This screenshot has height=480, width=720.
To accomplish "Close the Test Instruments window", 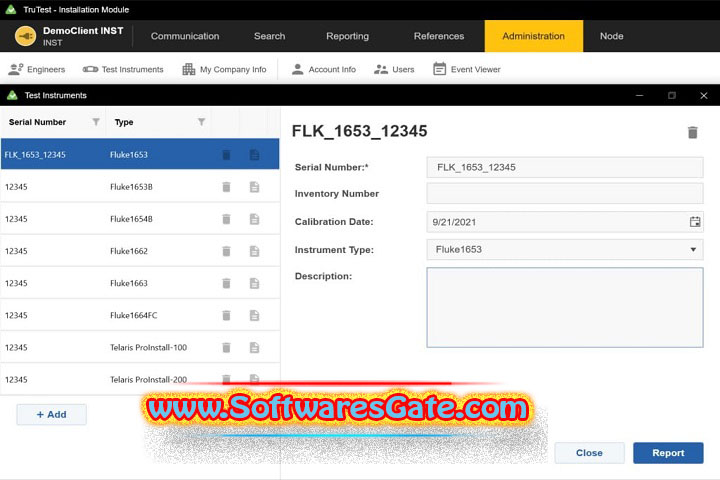I will point(703,96).
